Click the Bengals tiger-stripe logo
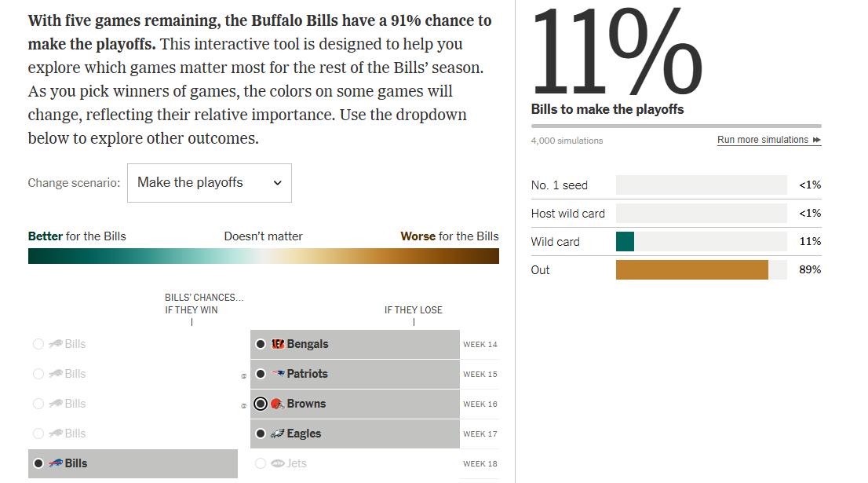The width and height of the screenshot is (868, 483). (278, 344)
